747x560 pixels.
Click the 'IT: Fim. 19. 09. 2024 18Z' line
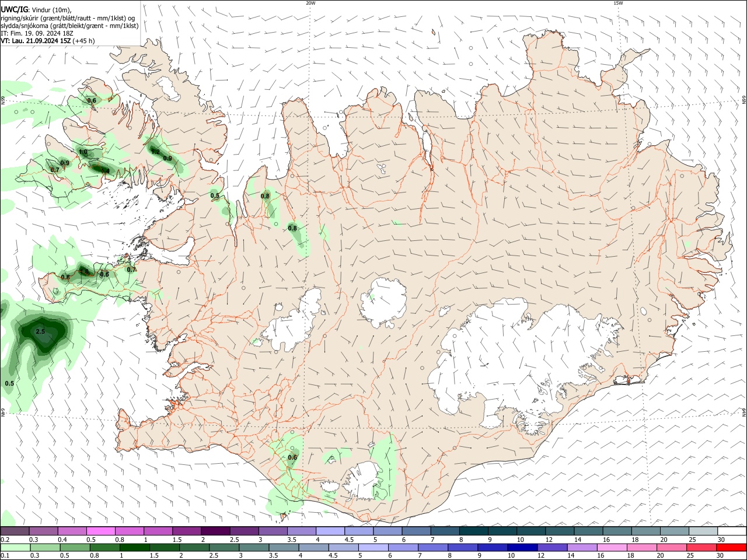(x=36, y=33)
